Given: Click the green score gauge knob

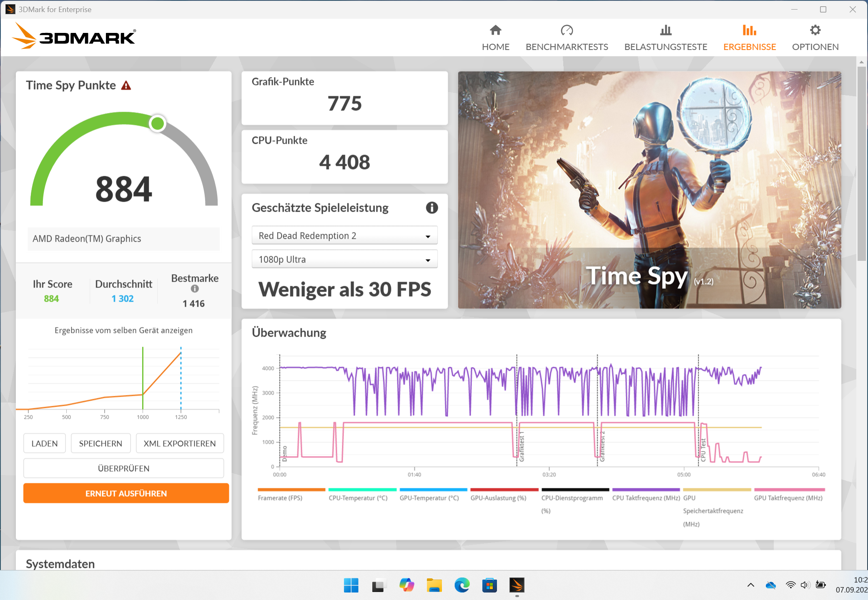Looking at the screenshot, I should [158, 123].
